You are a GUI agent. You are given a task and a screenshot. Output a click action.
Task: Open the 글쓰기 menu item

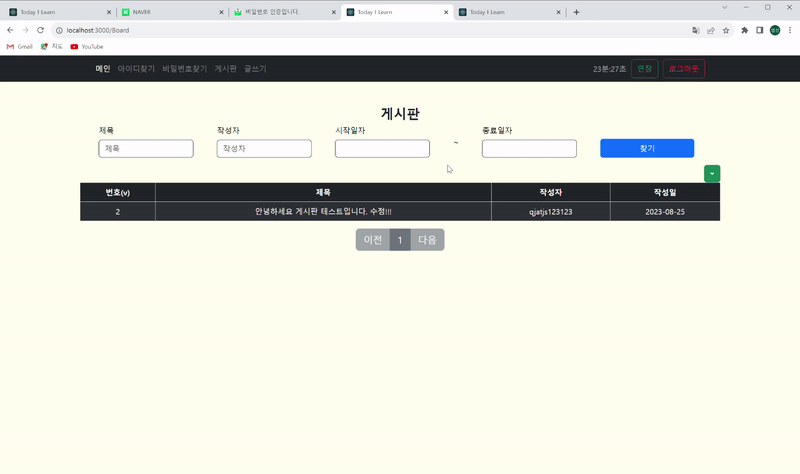tap(255, 68)
